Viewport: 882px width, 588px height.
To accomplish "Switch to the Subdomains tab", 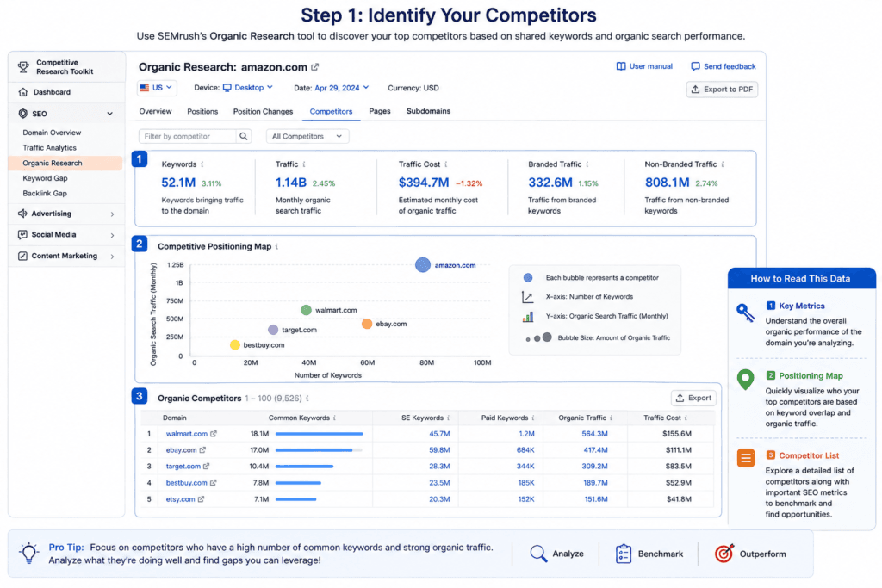I will (x=428, y=111).
